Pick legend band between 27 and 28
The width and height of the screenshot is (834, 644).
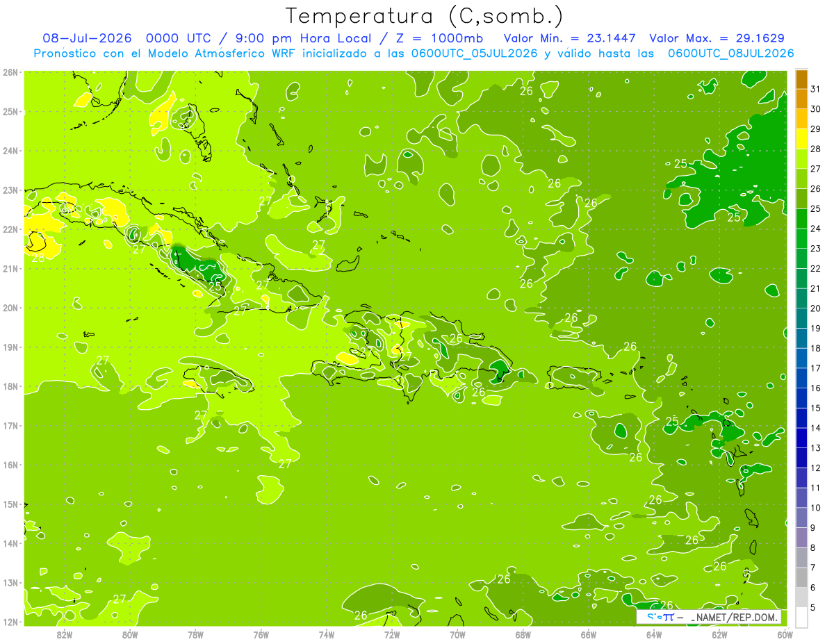tap(801, 158)
